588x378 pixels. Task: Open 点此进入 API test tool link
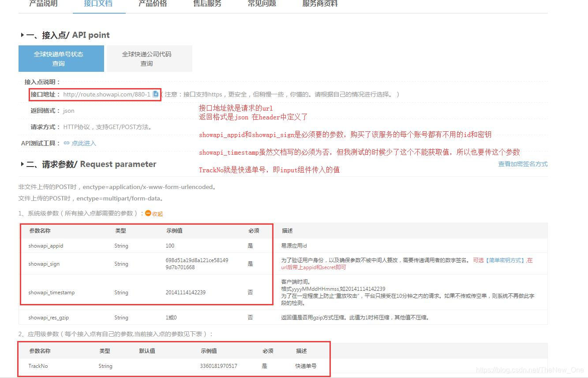click(84, 143)
